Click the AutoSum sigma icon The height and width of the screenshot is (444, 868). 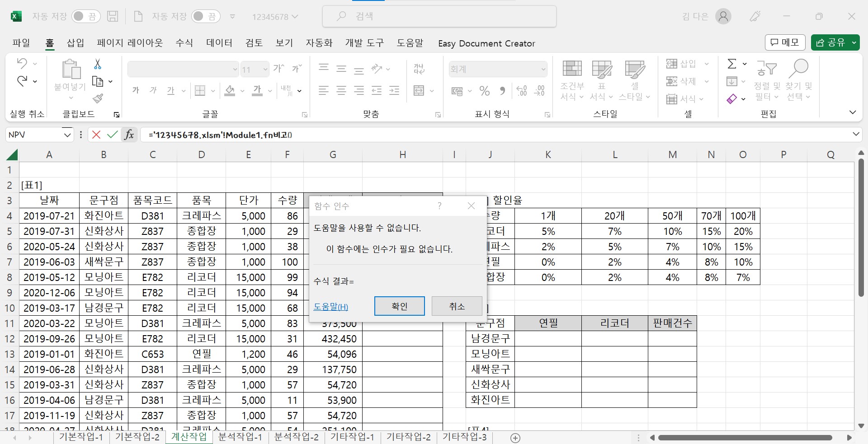click(x=731, y=64)
